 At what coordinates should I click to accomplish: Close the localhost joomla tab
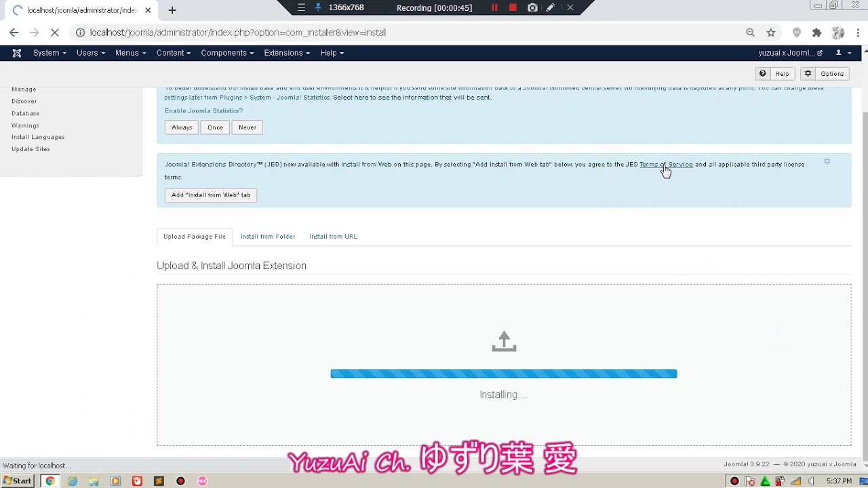point(148,10)
